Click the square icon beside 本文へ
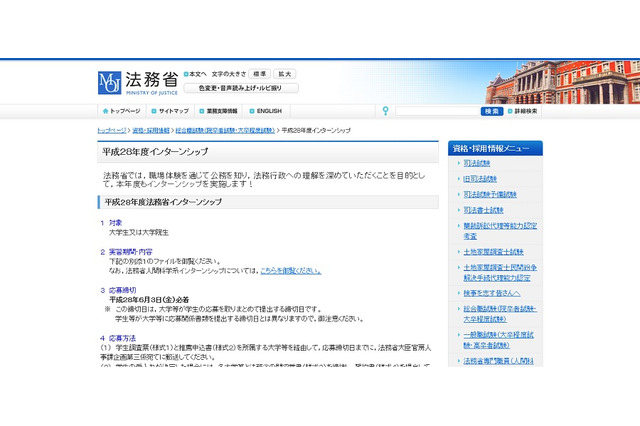Image resolution: width=640 pixels, height=426 pixels. click(186, 74)
